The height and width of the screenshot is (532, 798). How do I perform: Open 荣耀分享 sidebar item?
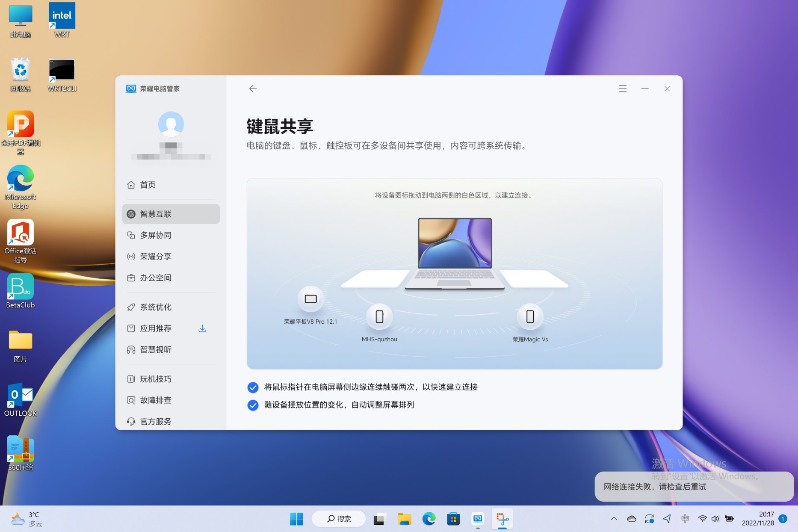[x=156, y=257]
